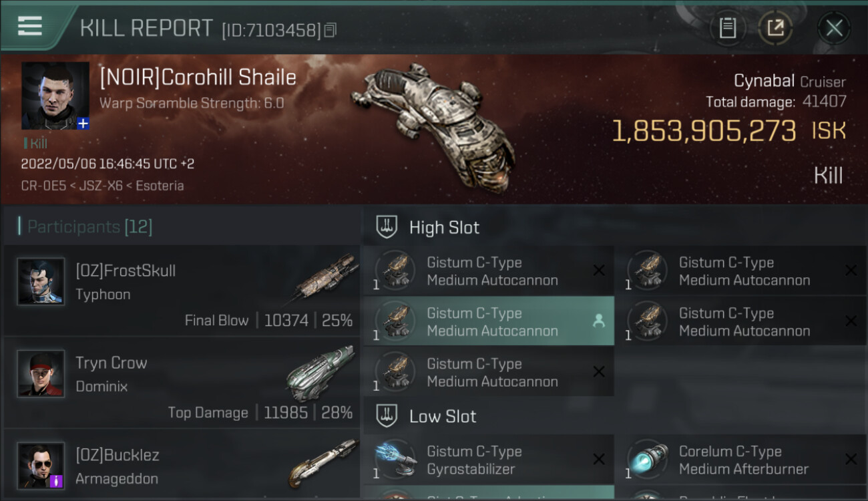Open [OZ]Bucklez Armageddon participant row
The image size is (868, 501).
181,465
